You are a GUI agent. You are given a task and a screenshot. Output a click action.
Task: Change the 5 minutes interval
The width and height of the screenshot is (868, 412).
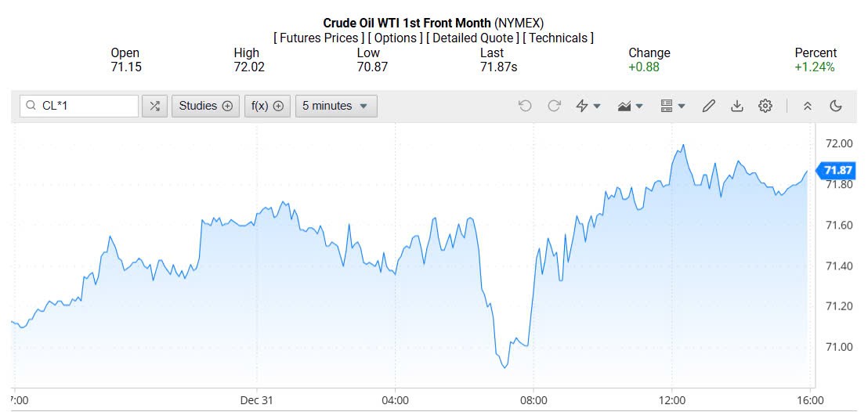pyautogui.click(x=335, y=106)
